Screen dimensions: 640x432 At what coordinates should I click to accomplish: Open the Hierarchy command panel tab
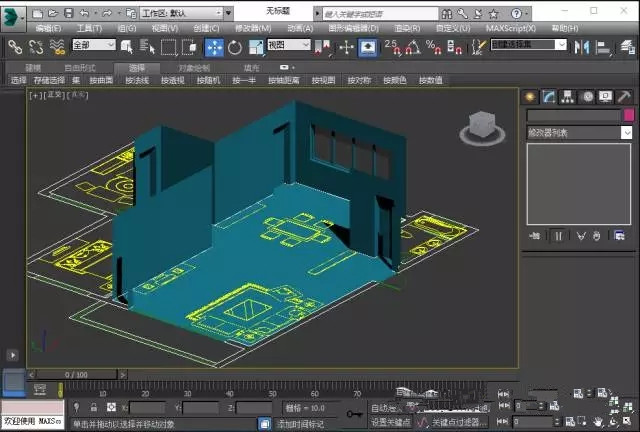point(567,97)
